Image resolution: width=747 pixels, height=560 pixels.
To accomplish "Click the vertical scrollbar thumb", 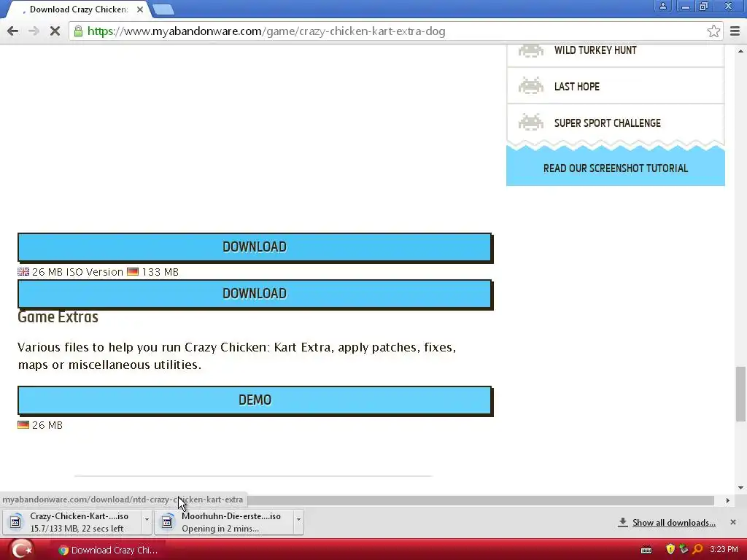I will pos(740,393).
